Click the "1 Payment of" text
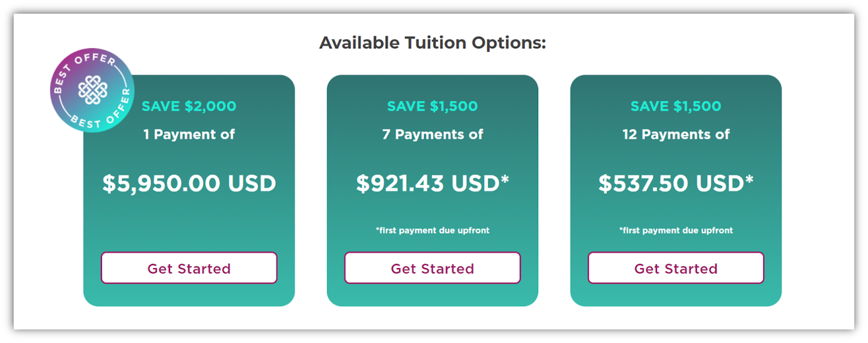The image size is (868, 343). pyautogui.click(x=189, y=134)
